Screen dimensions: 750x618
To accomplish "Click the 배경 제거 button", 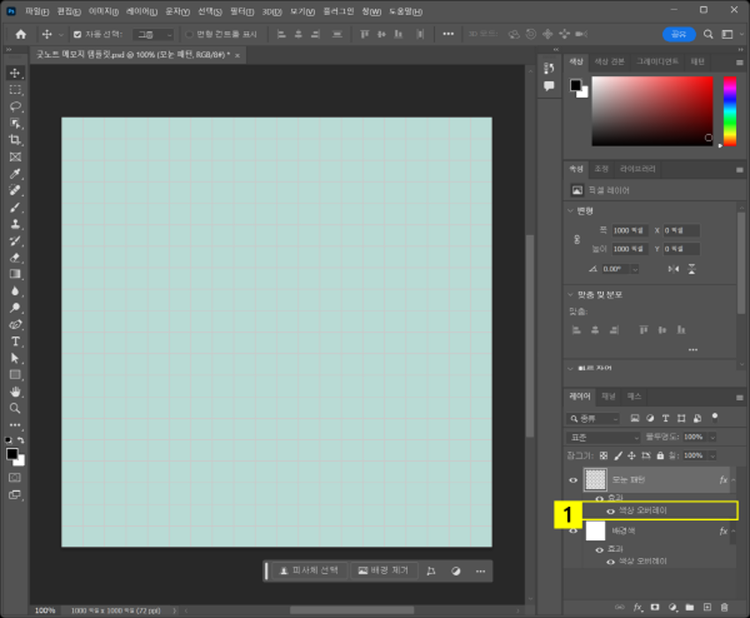I will coord(383,571).
